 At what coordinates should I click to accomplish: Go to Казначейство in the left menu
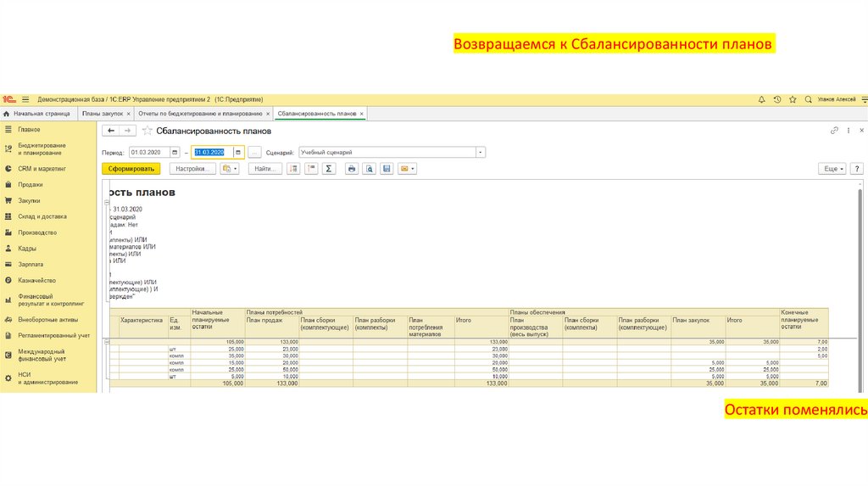point(37,280)
